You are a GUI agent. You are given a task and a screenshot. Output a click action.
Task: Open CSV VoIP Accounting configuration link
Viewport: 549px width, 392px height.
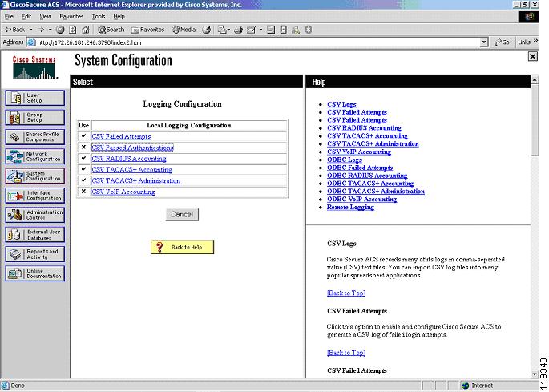tap(123, 192)
